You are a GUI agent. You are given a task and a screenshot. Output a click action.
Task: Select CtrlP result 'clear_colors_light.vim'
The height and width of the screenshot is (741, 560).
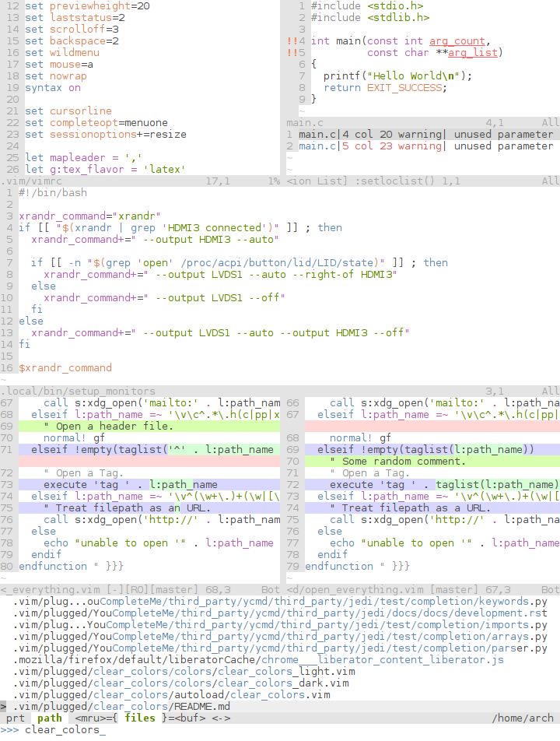click(184, 672)
